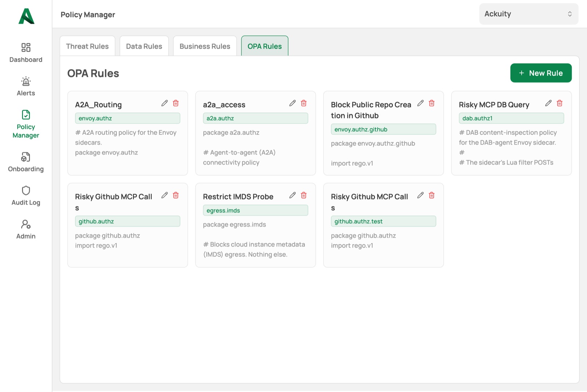Screen dimensions: 587x392
Task: Delete the A2A_Routing rule with the trash icon
Action: pyautogui.click(x=176, y=103)
